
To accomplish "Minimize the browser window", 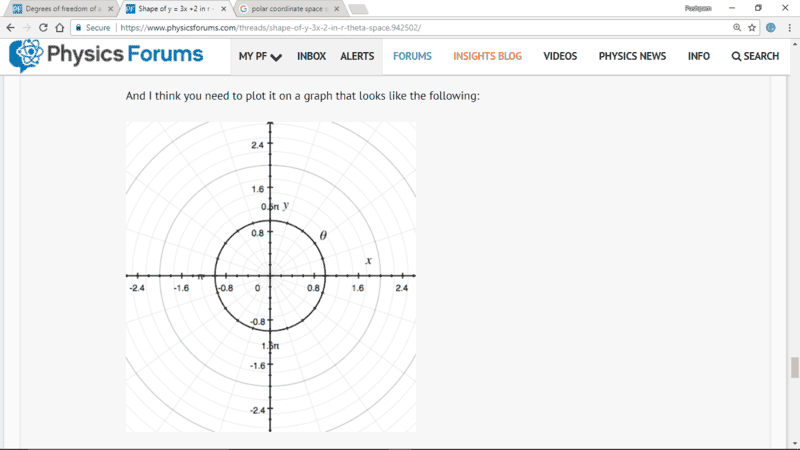I will [x=732, y=8].
